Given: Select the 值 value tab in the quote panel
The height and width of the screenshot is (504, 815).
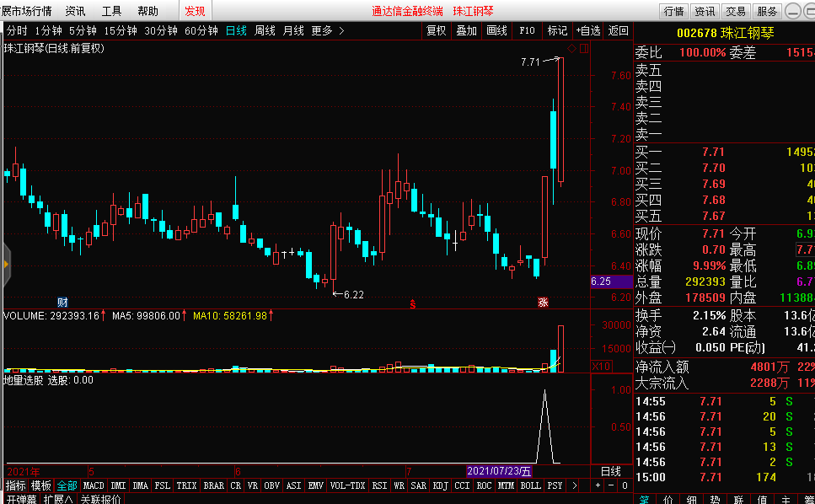Looking at the screenshot, I should click(762, 499).
